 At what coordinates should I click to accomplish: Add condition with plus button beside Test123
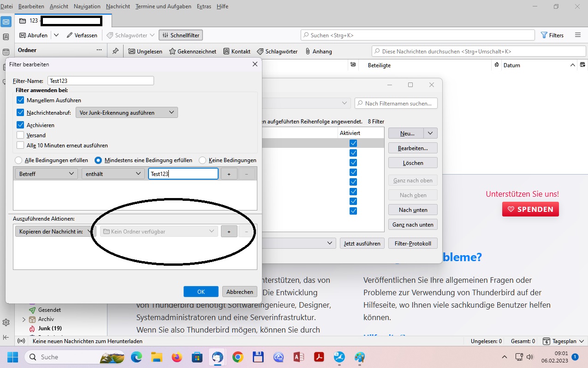pyautogui.click(x=229, y=174)
